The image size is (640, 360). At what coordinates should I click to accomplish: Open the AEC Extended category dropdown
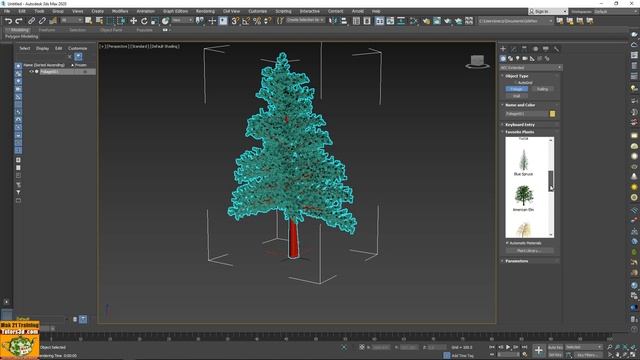click(531, 68)
